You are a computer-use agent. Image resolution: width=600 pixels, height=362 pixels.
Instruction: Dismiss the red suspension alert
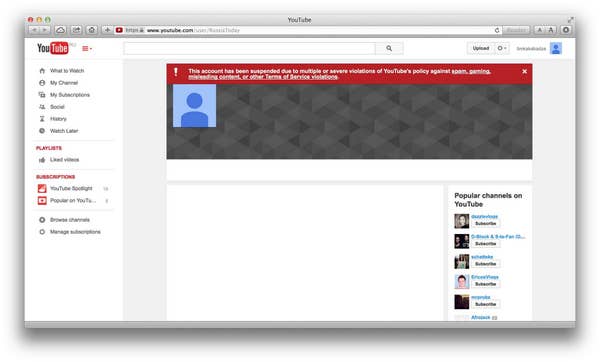[x=524, y=71]
